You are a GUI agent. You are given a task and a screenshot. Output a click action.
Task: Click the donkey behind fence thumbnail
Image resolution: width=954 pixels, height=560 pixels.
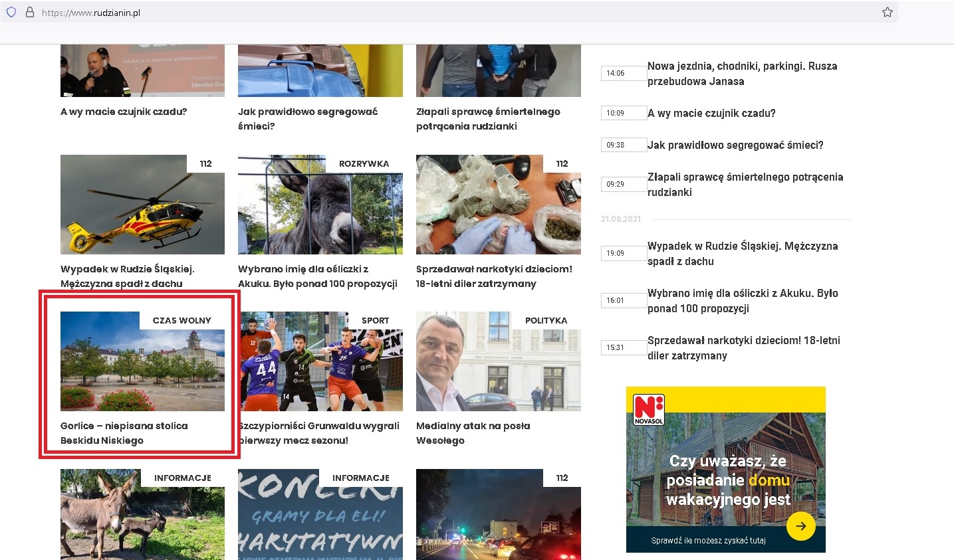pyautogui.click(x=320, y=205)
